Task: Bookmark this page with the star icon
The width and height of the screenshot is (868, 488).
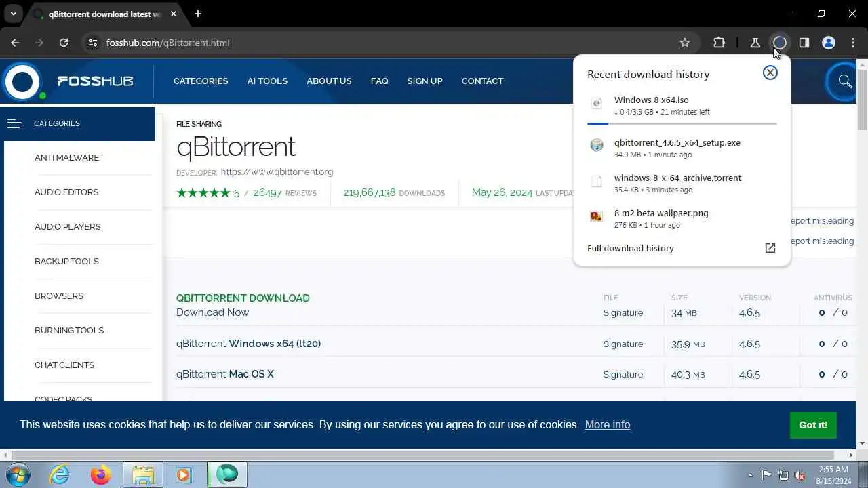Action: point(685,43)
